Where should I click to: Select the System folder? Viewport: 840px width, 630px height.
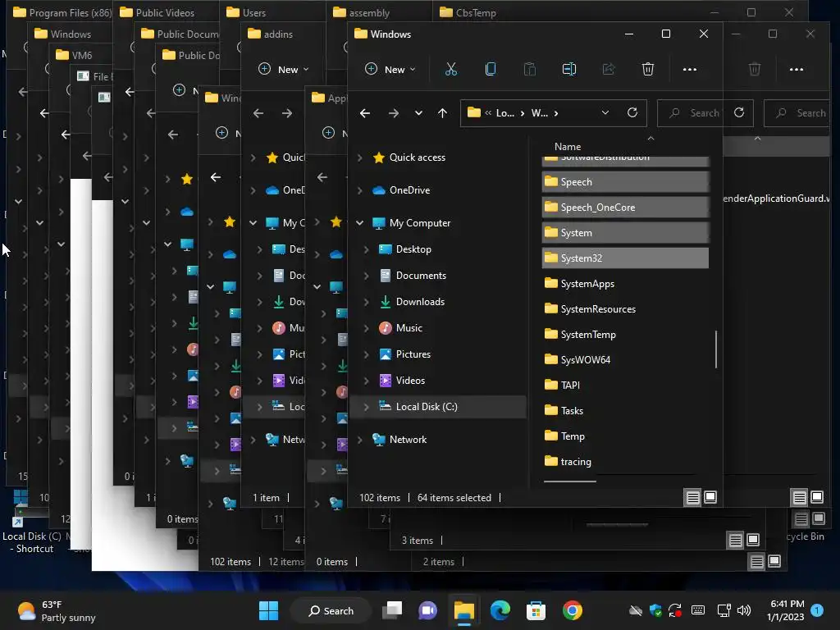pos(625,232)
